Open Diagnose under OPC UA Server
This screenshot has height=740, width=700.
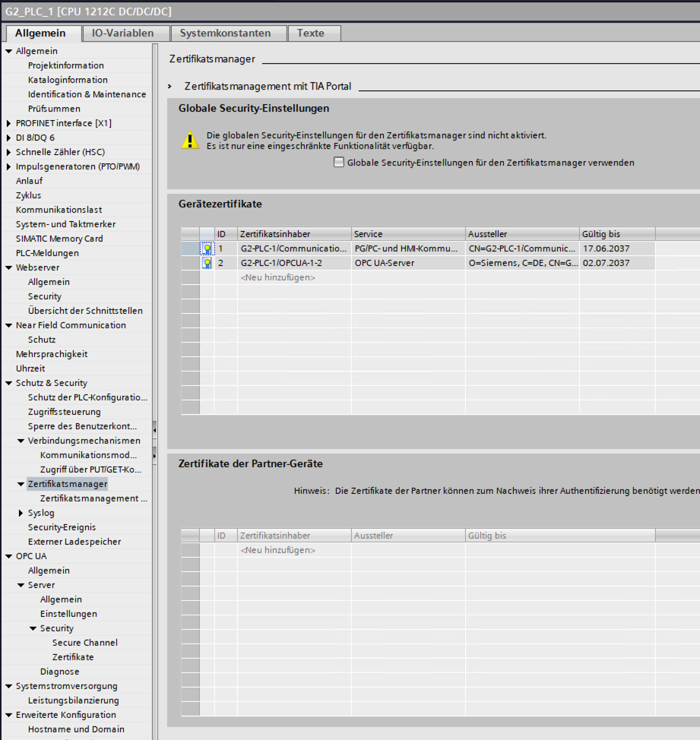coord(60,672)
